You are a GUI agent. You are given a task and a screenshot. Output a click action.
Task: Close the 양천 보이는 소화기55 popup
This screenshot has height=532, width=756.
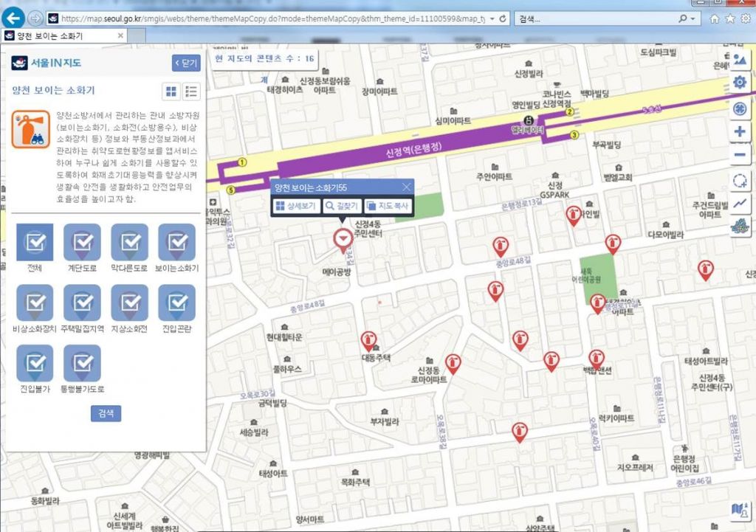[406, 188]
